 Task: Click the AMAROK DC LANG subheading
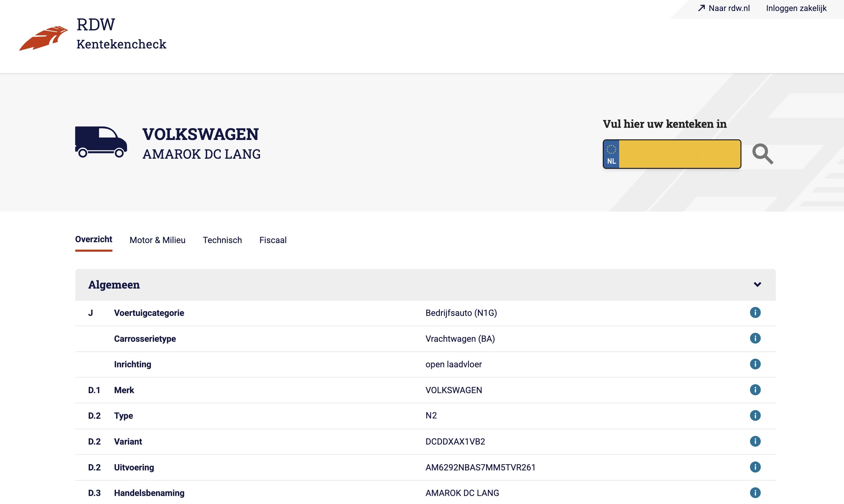202,154
